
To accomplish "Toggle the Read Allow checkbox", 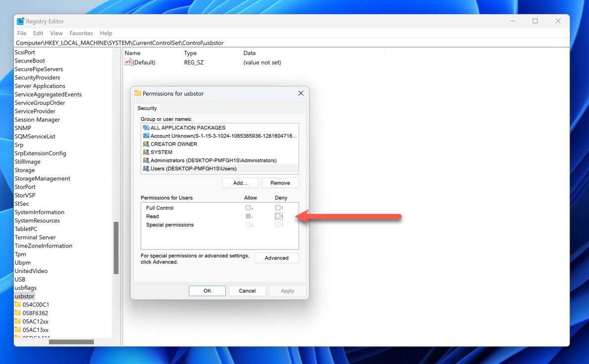I will point(248,216).
